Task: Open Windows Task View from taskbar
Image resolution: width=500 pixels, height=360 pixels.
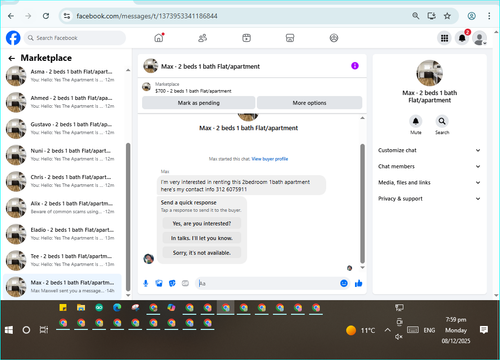Action: (x=44, y=330)
